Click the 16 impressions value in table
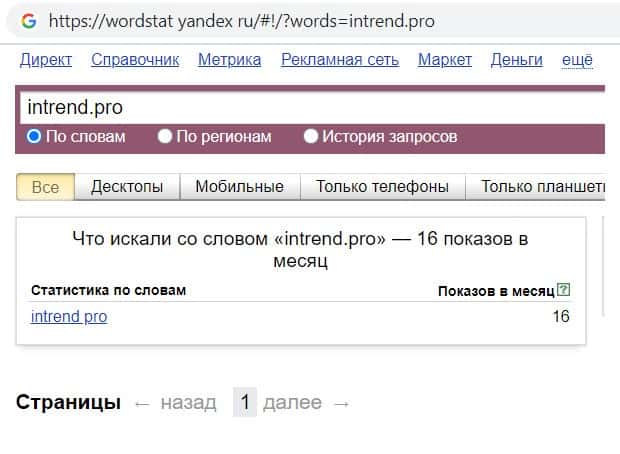Image resolution: width=620 pixels, height=454 pixels. click(x=561, y=316)
